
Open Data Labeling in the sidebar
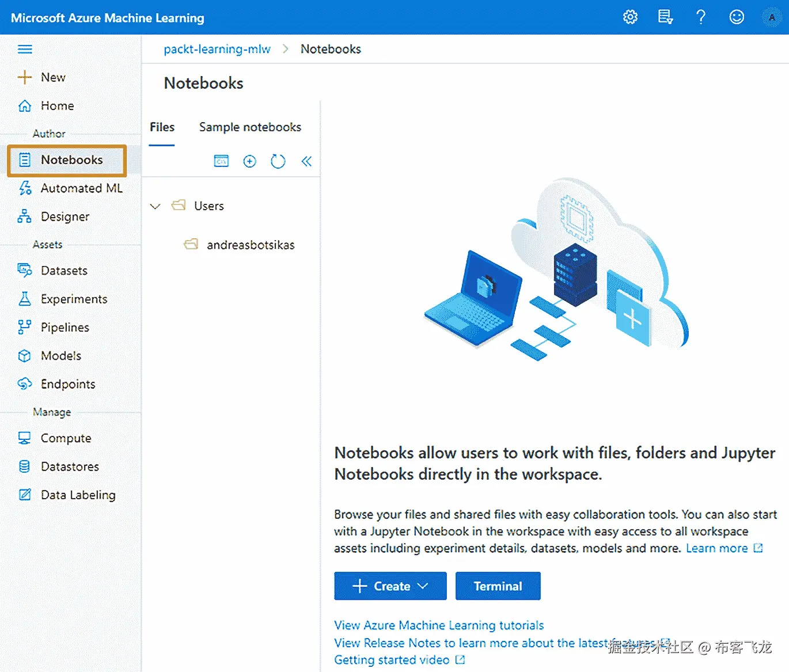tap(78, 495)
